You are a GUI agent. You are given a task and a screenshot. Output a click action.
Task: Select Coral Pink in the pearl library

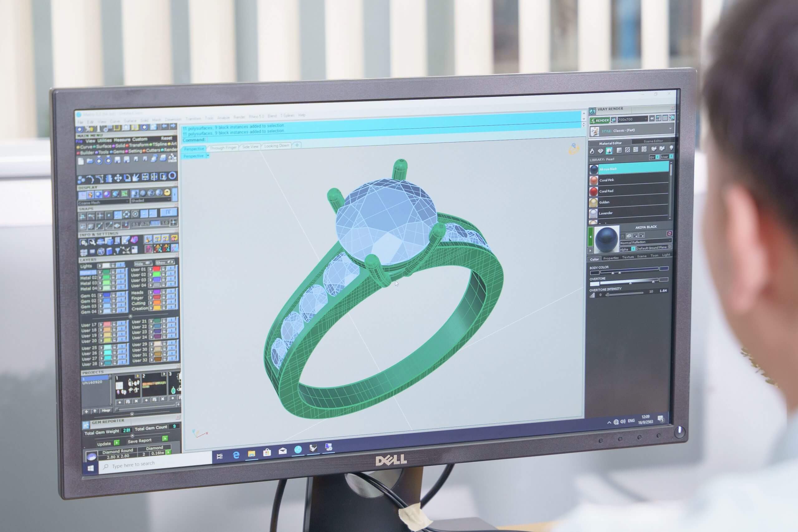(x=629, y=180)
